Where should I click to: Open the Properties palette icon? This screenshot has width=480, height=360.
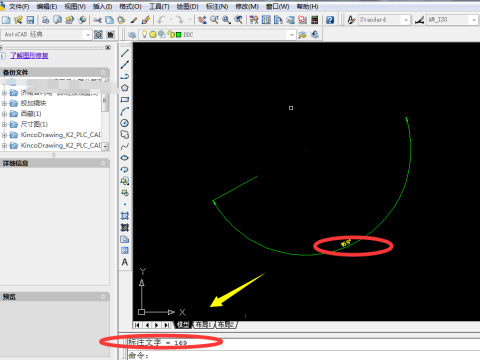coord(254,20)
